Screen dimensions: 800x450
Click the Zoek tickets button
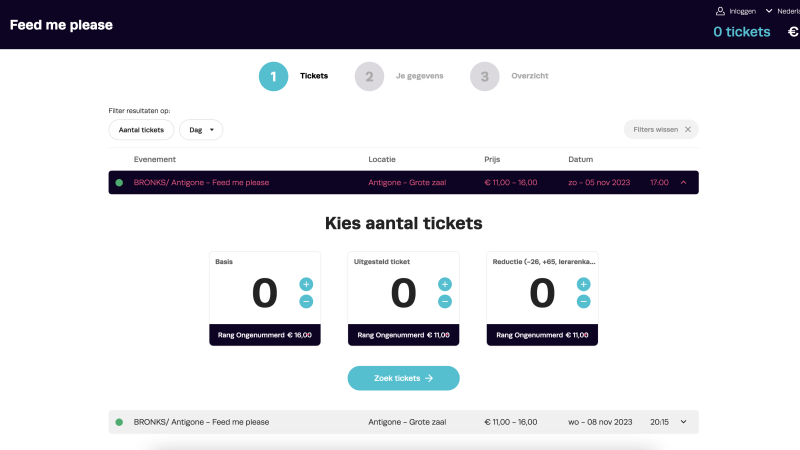pos(403,378)
